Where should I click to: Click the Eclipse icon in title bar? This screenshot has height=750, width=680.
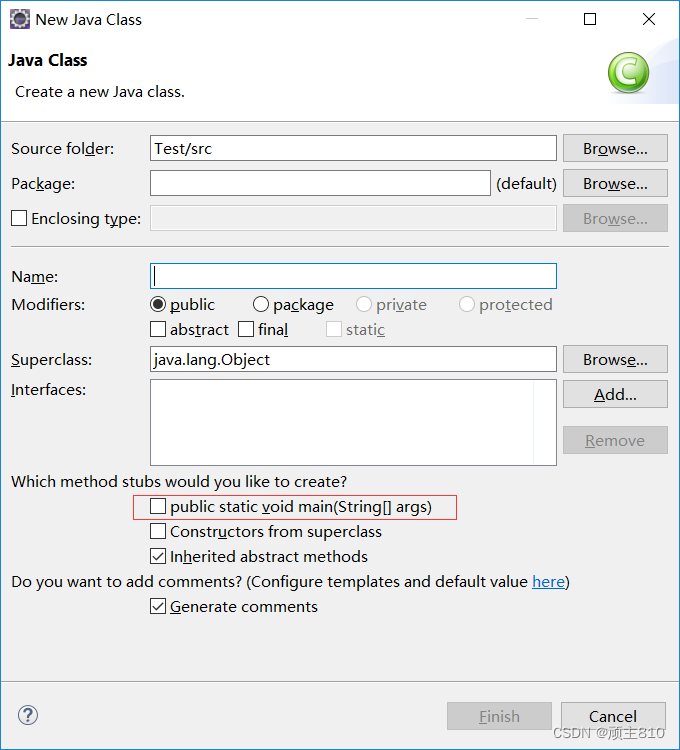pyautogui.click(x=20, y=20)
